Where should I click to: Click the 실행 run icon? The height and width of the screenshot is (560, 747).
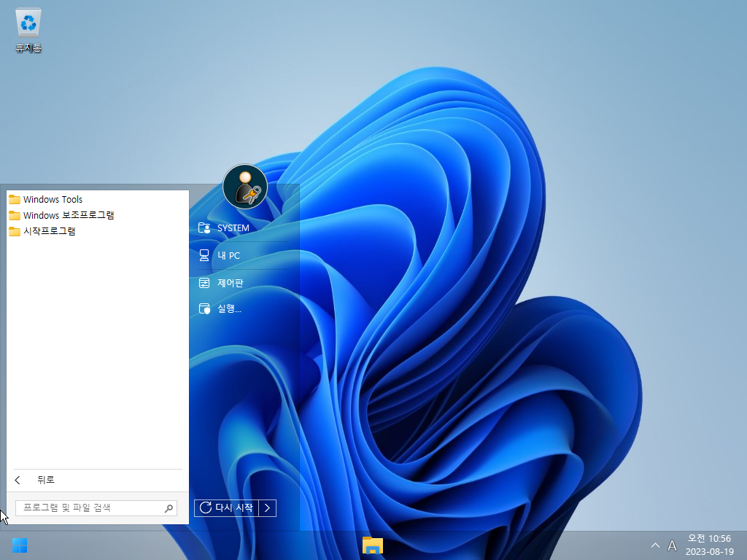(x=204, y=309)
